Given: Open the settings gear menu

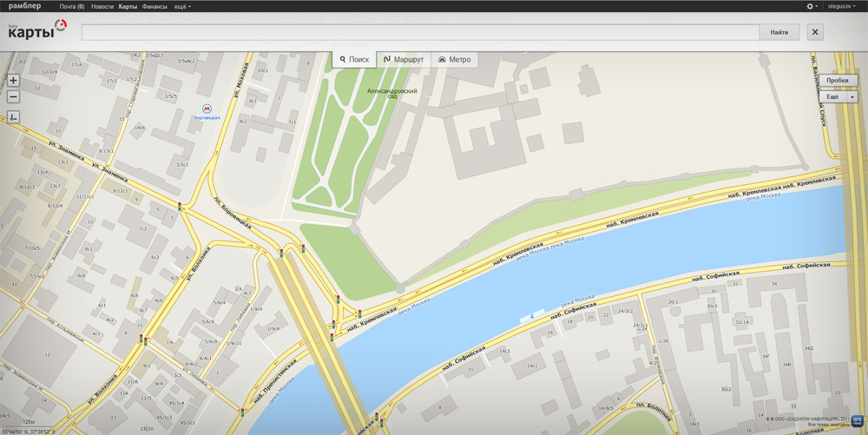Looking at the screenshot, I should click(x=811, y=6).
